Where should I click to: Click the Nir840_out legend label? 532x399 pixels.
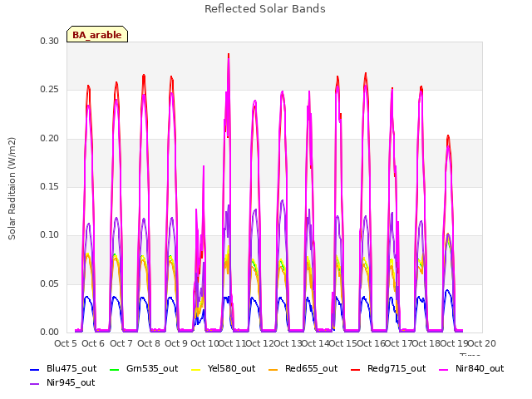point(480,368)
